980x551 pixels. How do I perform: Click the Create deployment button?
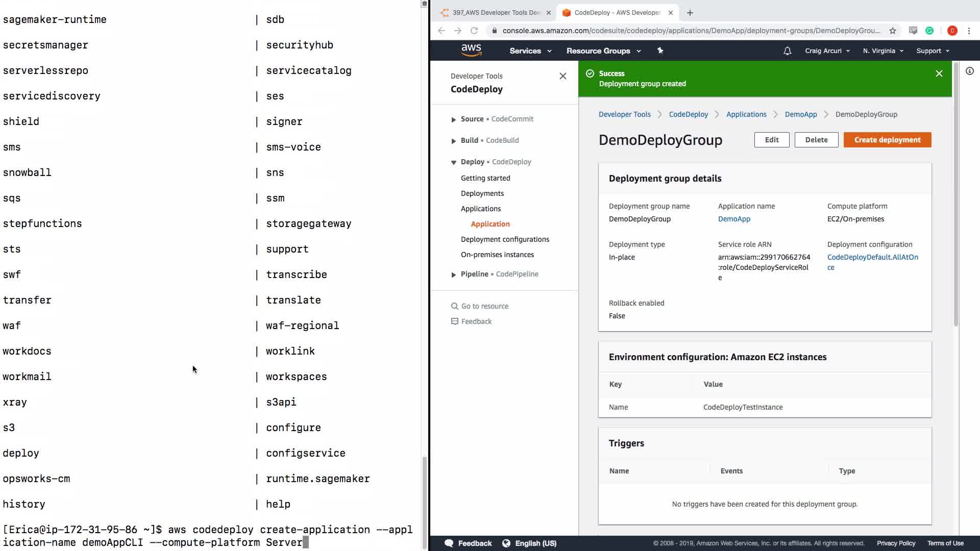click(887, 140)
